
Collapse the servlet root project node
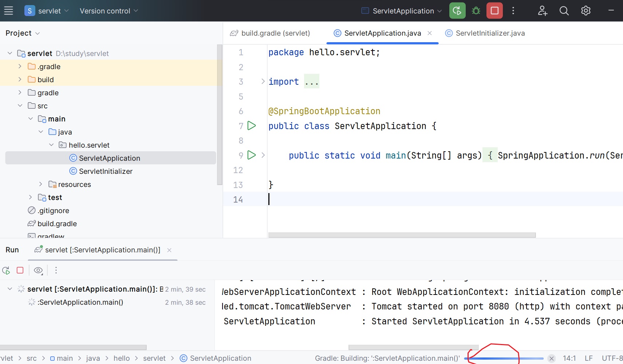tap(10, 53)
